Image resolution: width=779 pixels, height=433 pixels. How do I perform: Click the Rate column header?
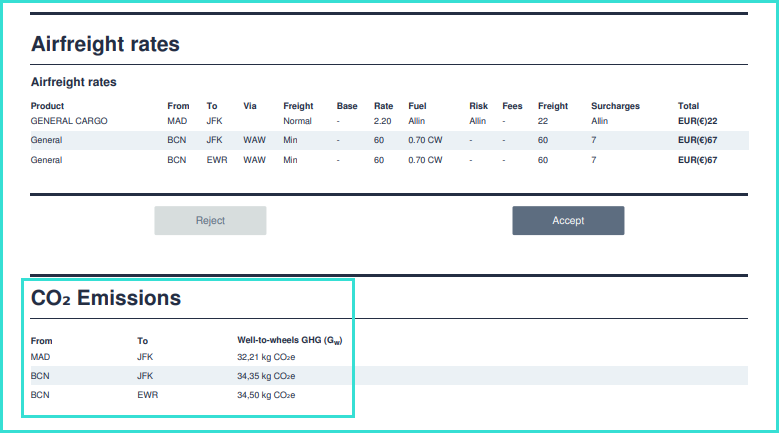(x=383, y=106)
